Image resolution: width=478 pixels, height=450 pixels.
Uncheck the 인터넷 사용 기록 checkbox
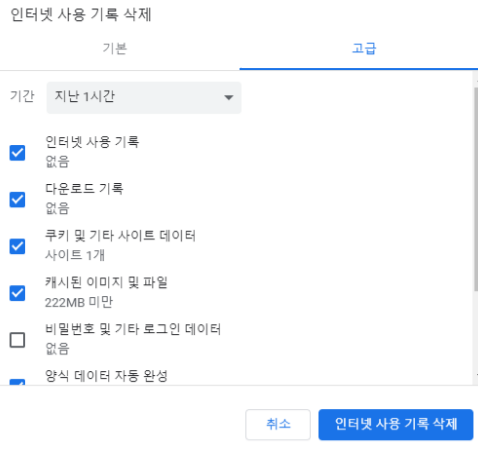tap(17, 153)
